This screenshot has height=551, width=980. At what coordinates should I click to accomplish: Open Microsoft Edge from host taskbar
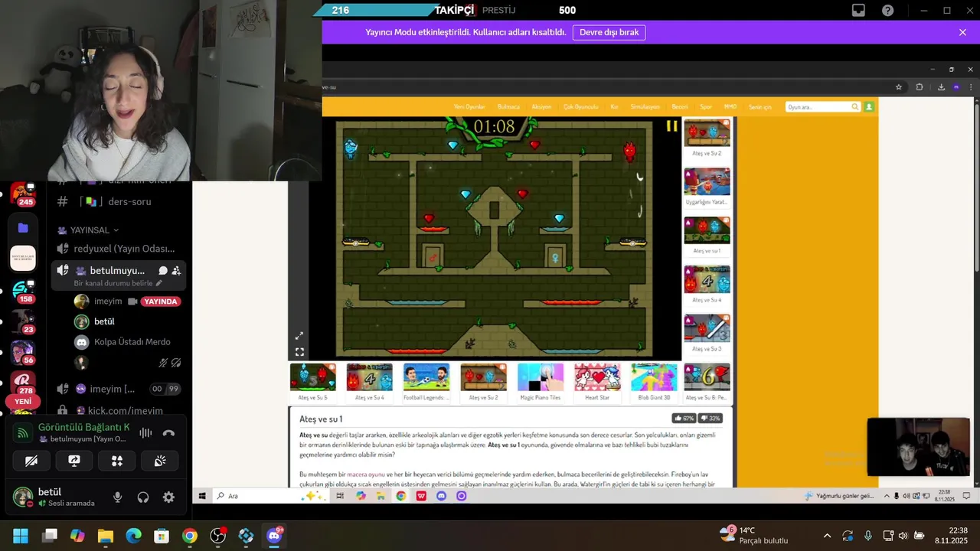133,536
